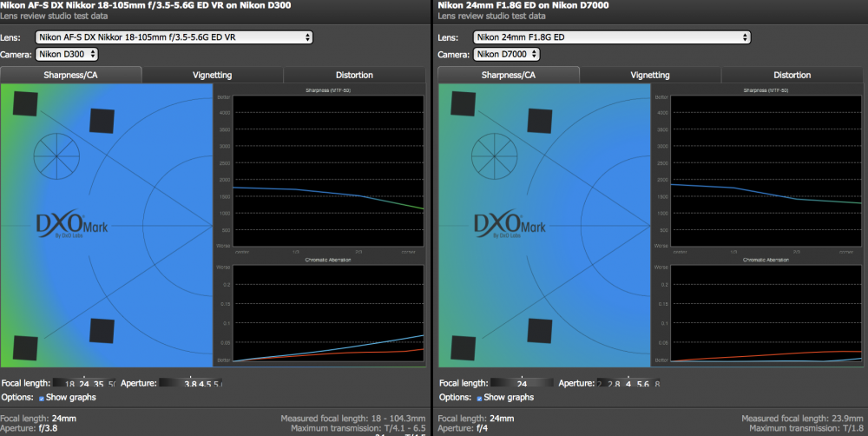Click the sharpness color field map for the D7000
Viewport: 868px width, 436px height.
point(545,226)
